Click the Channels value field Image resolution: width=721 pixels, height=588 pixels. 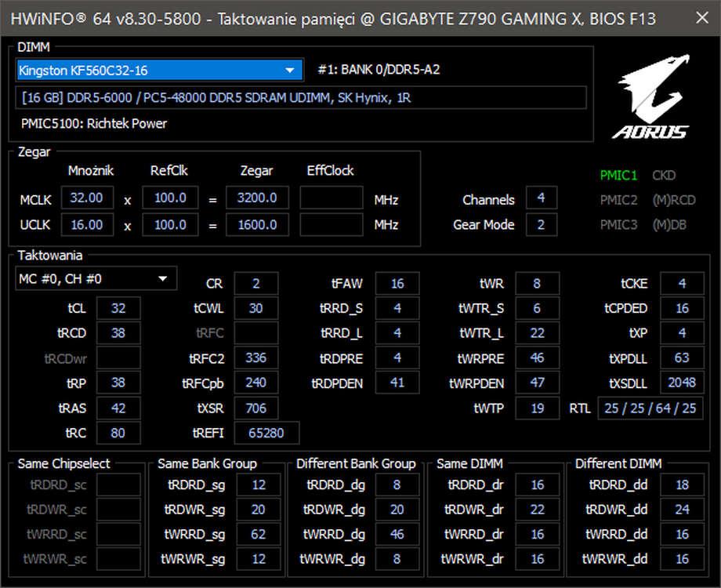coord(541,198)
